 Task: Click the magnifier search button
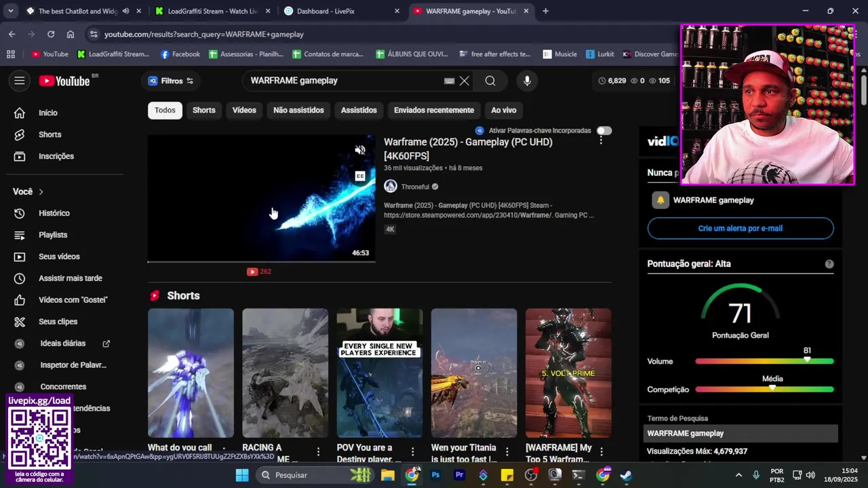490,81
